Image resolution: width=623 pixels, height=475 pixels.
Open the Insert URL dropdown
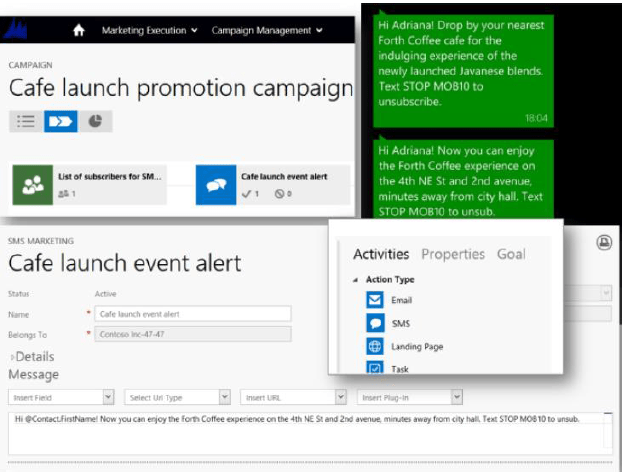(293, 397)
